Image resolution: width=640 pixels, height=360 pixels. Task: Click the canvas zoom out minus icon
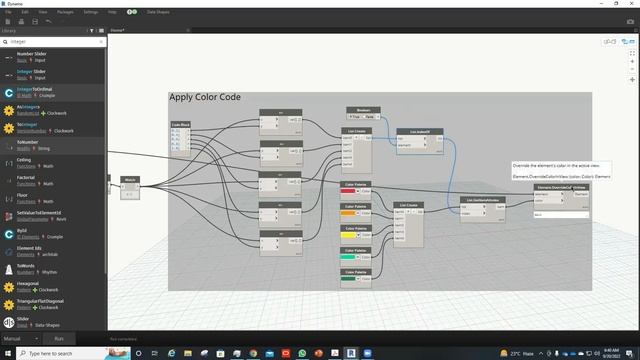pos(632,69)
